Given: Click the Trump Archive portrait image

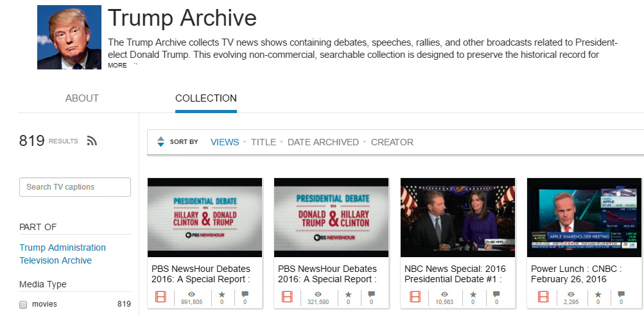Looking at the screenshot, I should tap(69, 37).
